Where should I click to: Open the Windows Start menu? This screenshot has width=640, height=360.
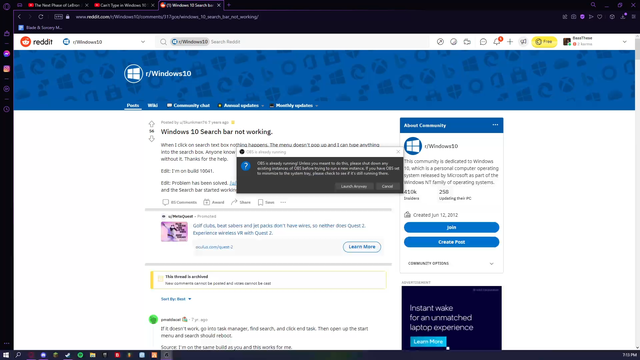tap(6, 355)
